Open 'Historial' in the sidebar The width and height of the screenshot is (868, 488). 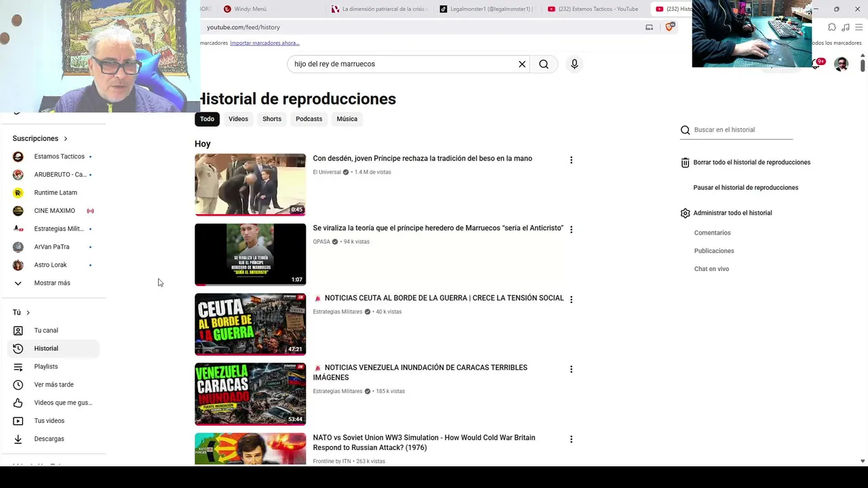(53, 348)
